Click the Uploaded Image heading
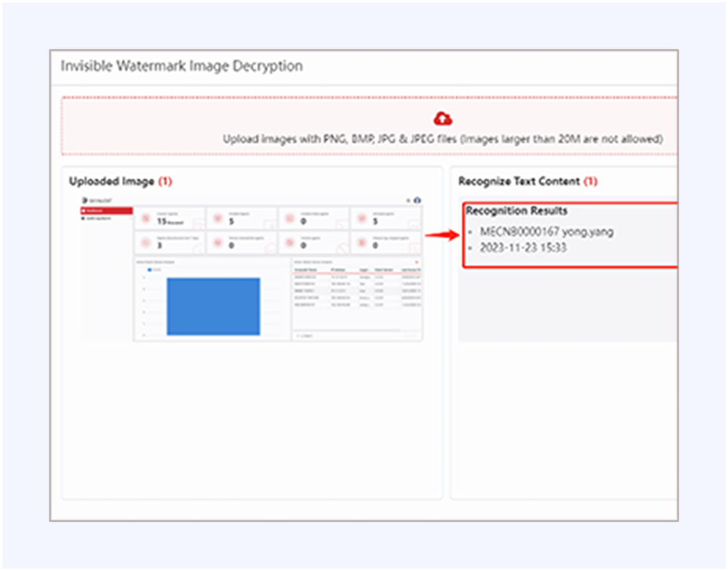The width and height of the screenshot is (728, 571). (x=112, y=182)
